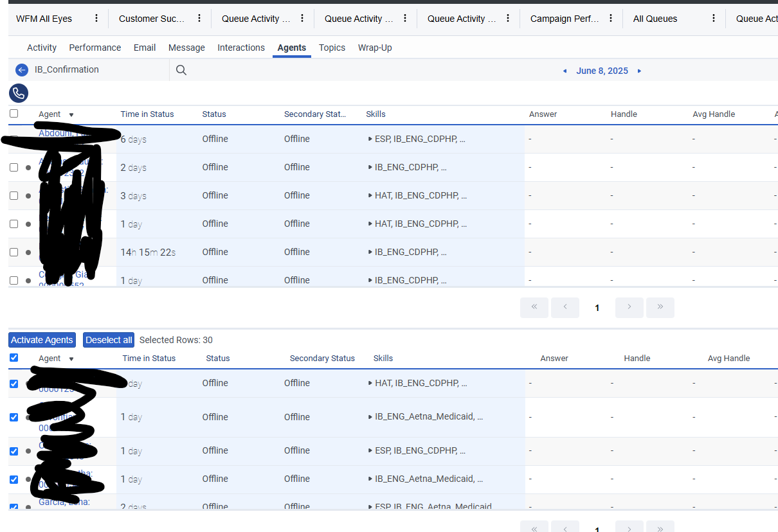The height and width of the screenshot is (532, 778).
Task: Click the upper table last page button
Action: (660, 307)
